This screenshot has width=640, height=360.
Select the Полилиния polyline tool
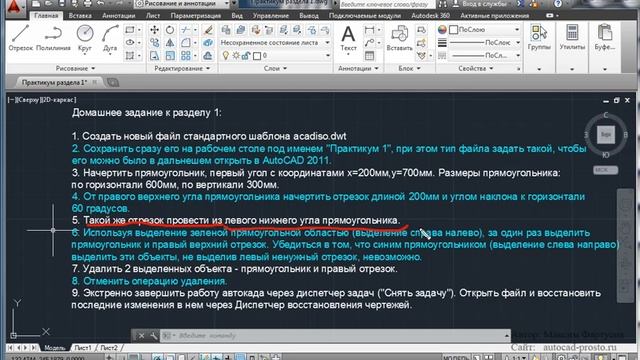click(53, 38)
